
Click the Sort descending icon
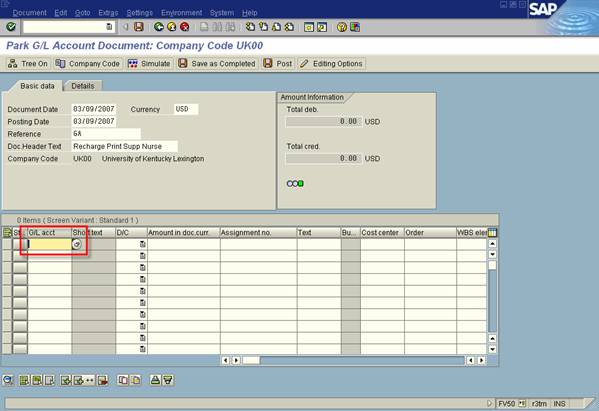[x=168, y=380]
